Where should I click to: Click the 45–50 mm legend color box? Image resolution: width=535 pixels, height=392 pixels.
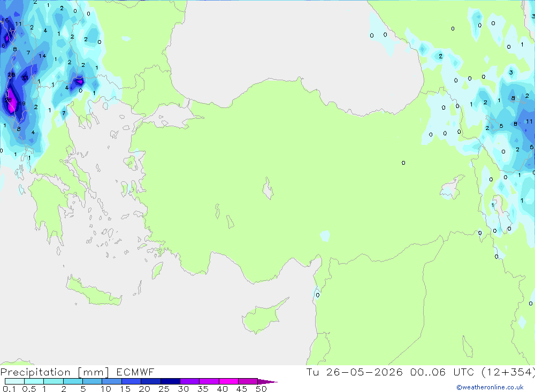(248, 381)
